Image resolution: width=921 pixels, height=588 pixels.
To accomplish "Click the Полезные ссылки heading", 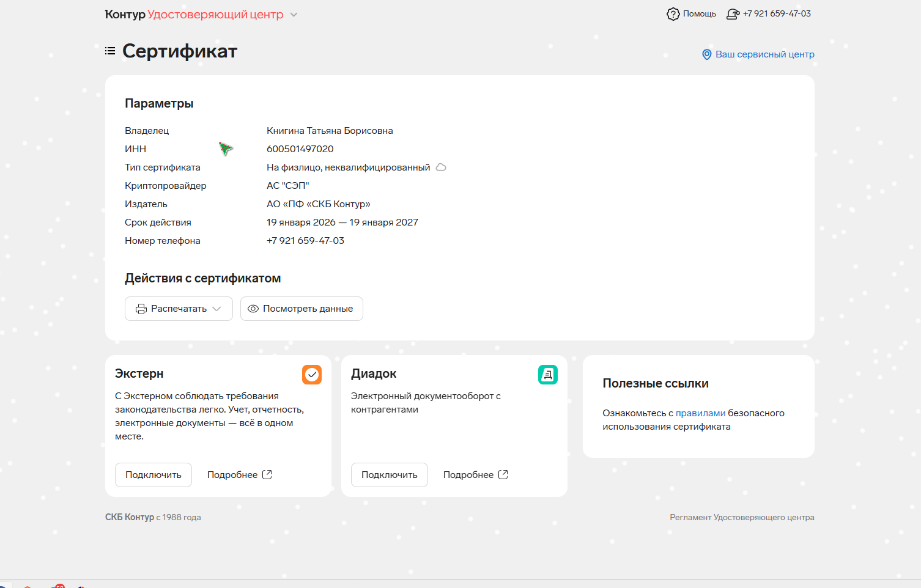I will click(x=656, y=383).
